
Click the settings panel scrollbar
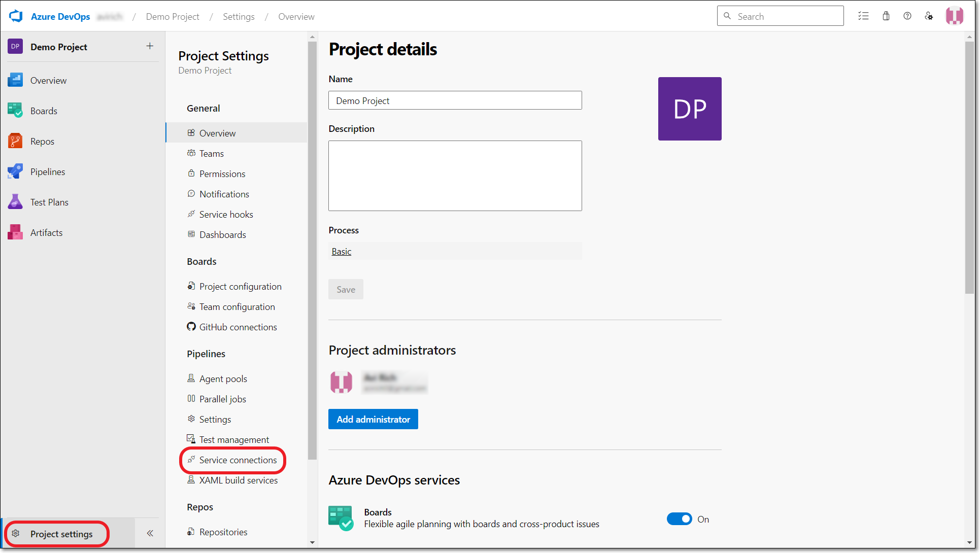point(312,251)
